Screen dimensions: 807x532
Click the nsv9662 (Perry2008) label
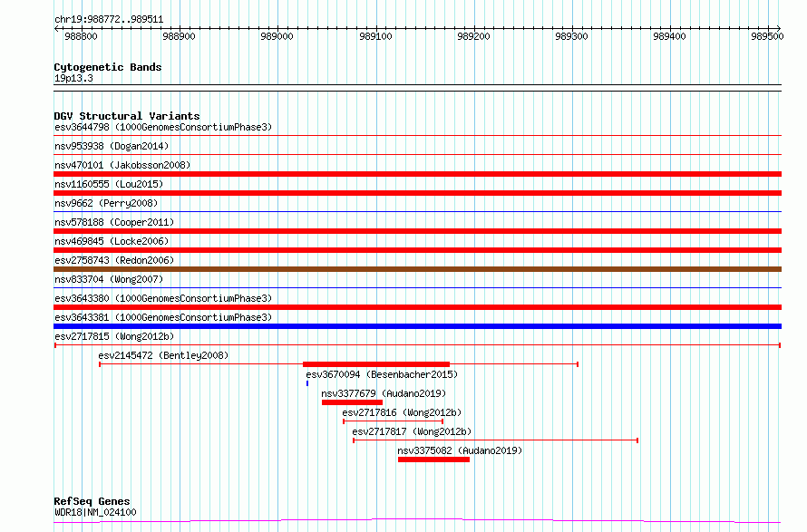(106, 203)
